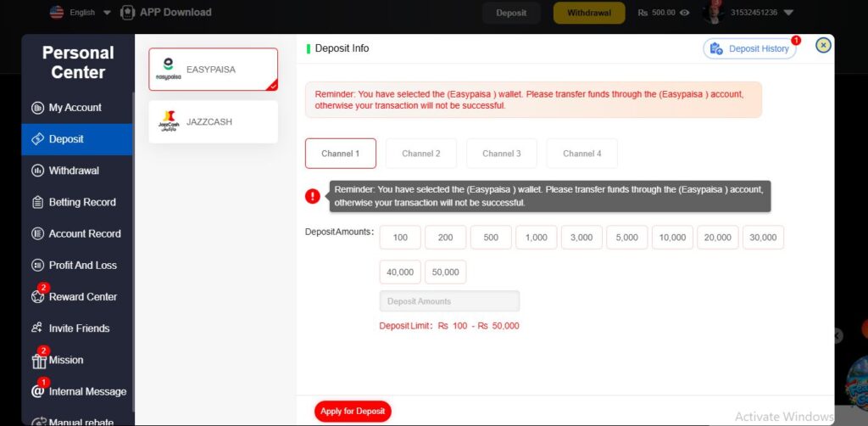Switch to Channel 2

[421, 154]
